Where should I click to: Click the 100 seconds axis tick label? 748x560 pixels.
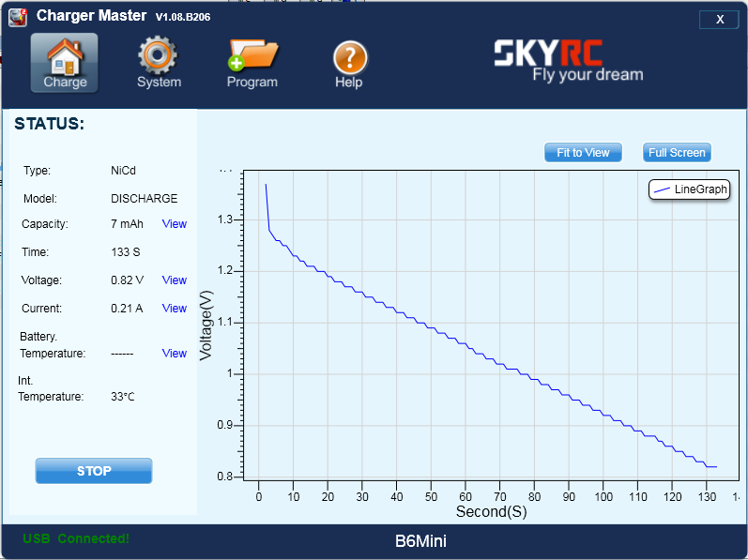(603, 496)
